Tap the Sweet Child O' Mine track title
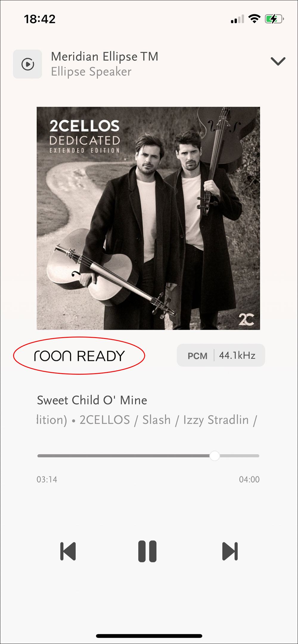Viewport: 298px width, 644px height. tap(92, 400)
